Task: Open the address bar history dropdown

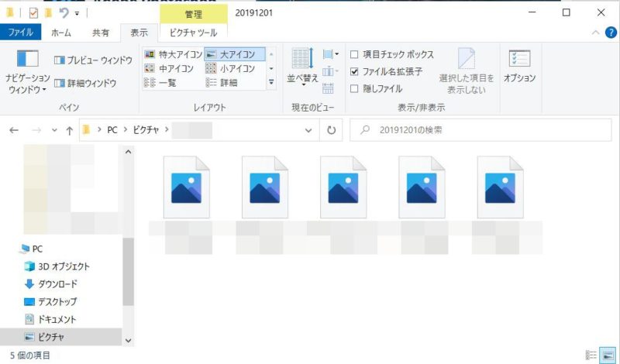Action: pos(308,130)
